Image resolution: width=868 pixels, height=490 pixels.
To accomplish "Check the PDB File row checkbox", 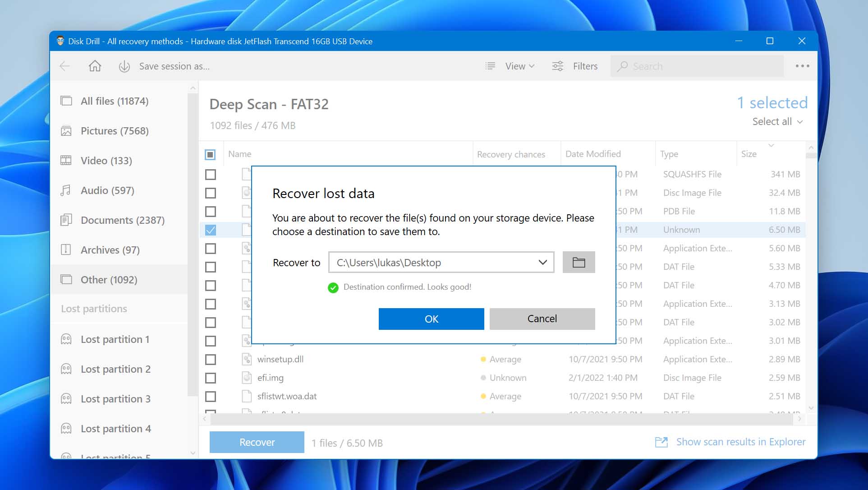I will [211, 212].
